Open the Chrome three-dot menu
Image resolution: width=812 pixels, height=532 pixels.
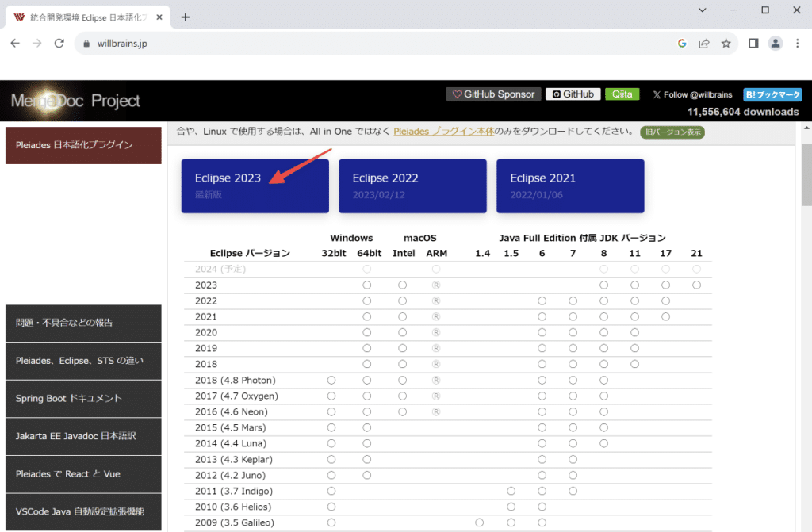click(x=798, y=44)
